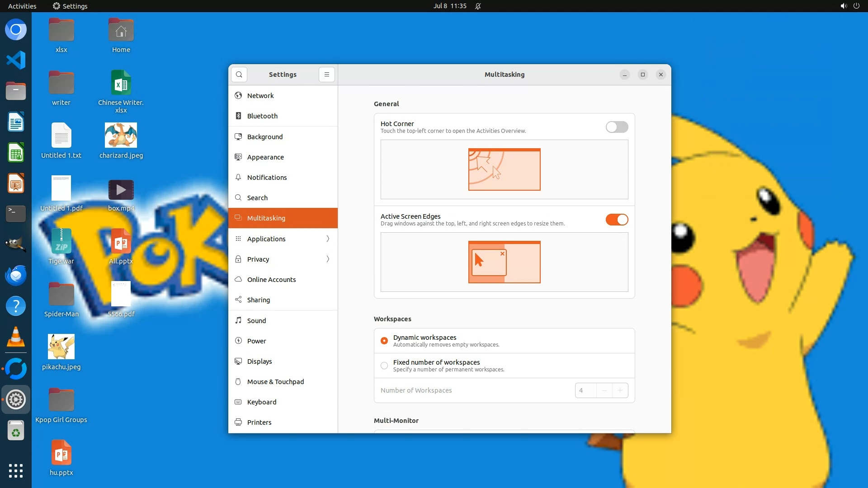Click the search icon in Settings header

point(239,75)
